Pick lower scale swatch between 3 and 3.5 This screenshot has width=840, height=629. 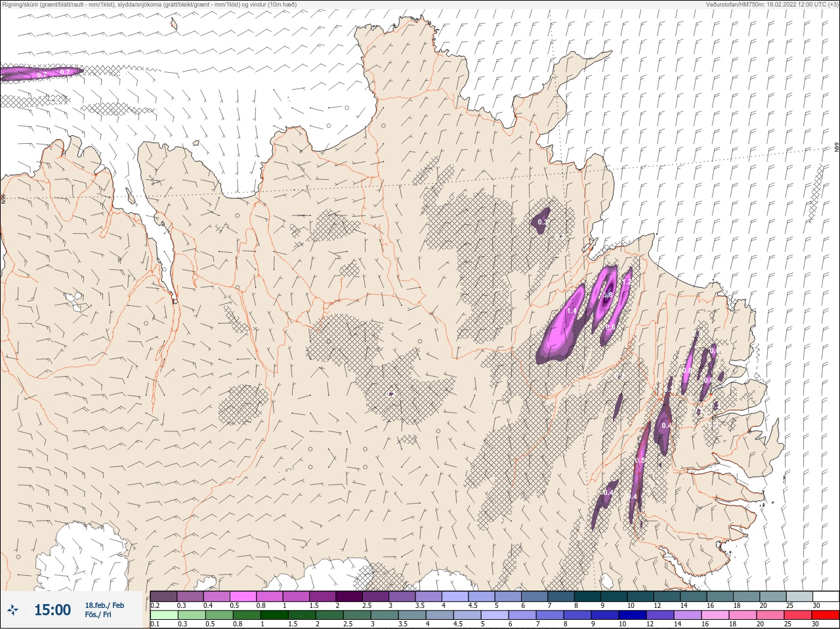[x=384, y=615]
